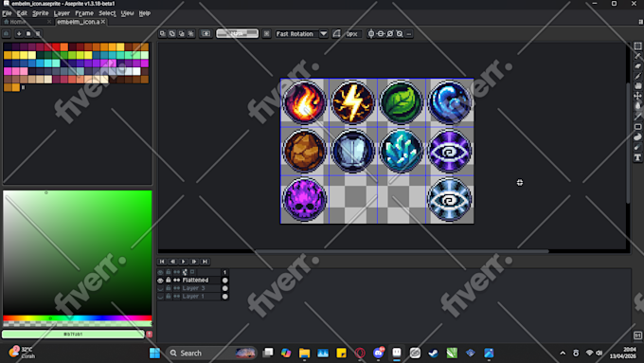The height and width of the screenshot is (363, 644).
Task: Open the Frame menu
Action: (84, 13)
